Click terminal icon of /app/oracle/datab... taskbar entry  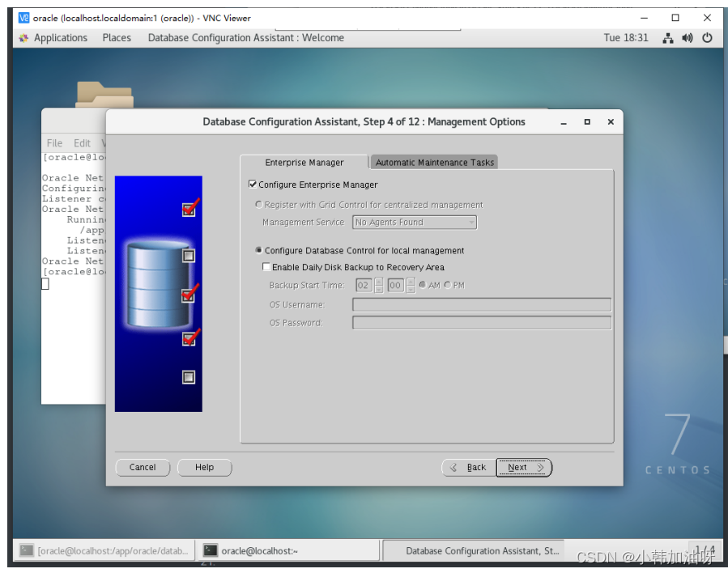[27, 550]
